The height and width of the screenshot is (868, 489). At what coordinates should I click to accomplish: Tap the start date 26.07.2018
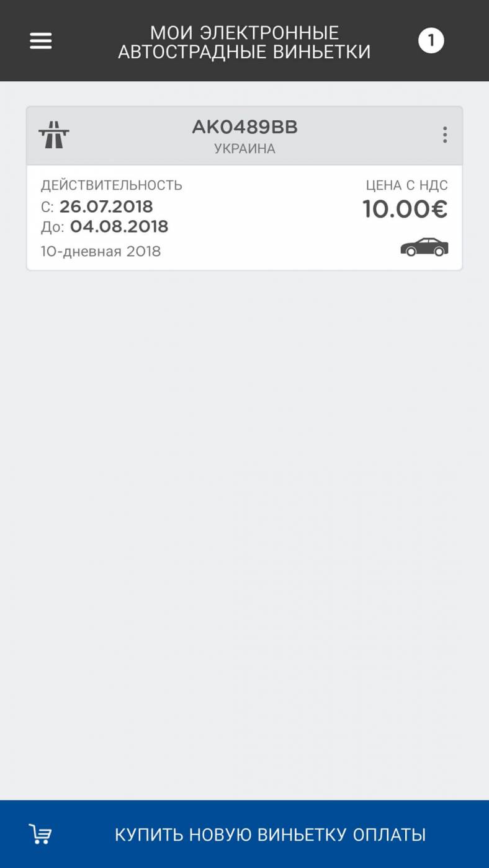106,206
